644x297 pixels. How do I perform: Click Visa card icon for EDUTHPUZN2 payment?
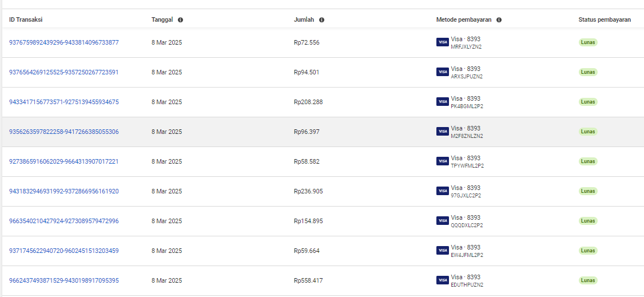tap(442, 280)
